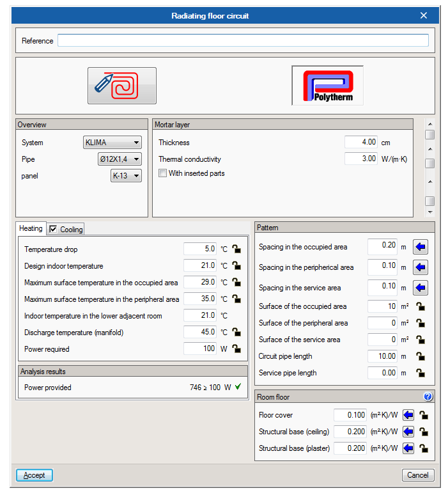Expand the Pipe Ø12X1,4 dropdown
Viewport: 448px width, 495px height.
pyautogui.click(x=120, y=159)
